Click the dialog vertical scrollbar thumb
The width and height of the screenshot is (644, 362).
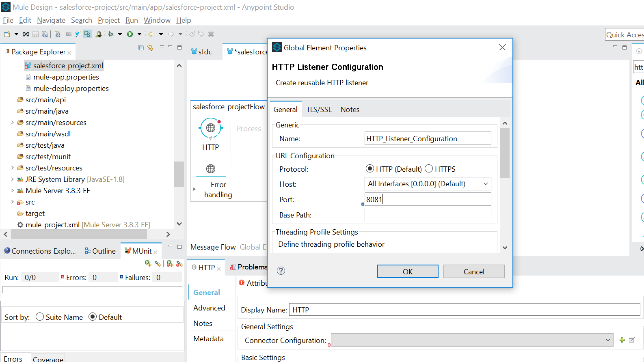tap(505, 153)
